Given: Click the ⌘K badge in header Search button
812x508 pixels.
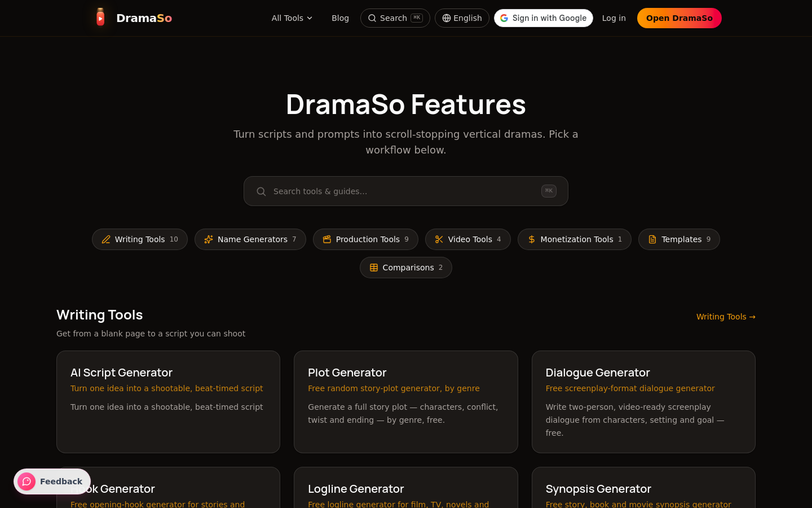Looking at the screenshot, I should click(x=417, y=18).
